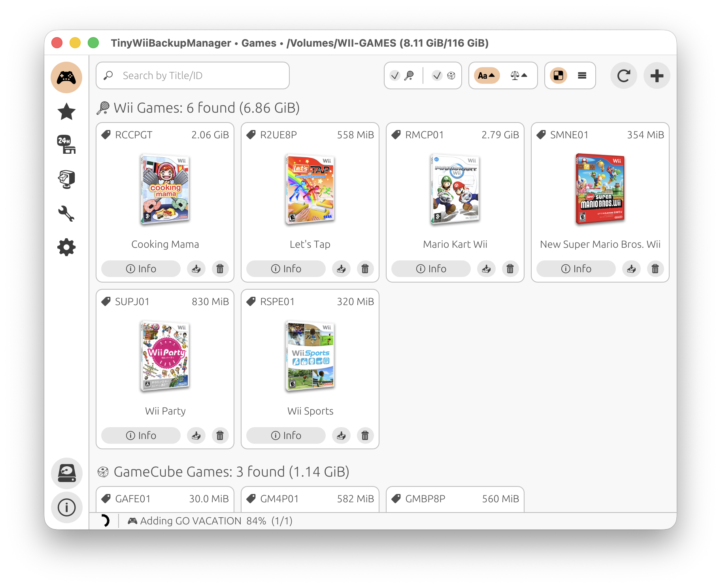Open the monitor tag icon in the sidebar

[x=66, y=179]
